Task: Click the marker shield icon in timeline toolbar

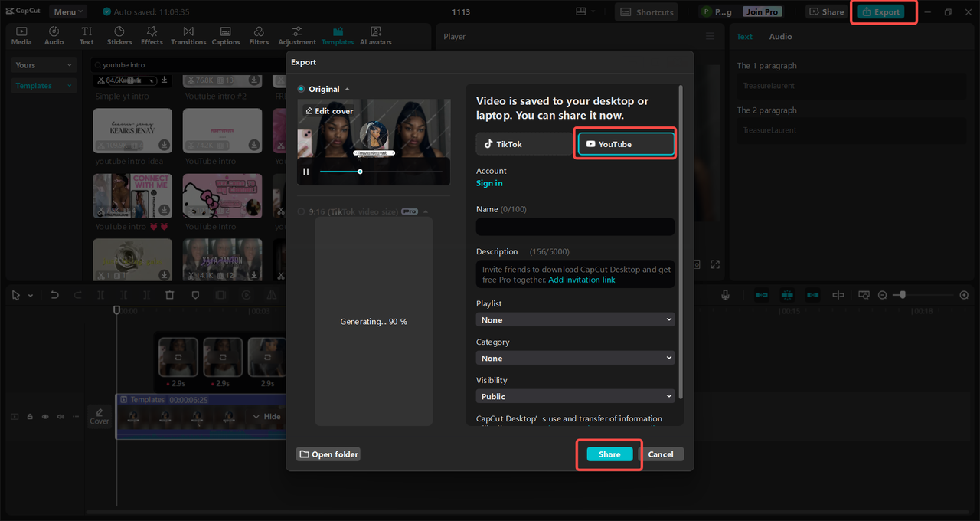Action: tap(195, 295)
